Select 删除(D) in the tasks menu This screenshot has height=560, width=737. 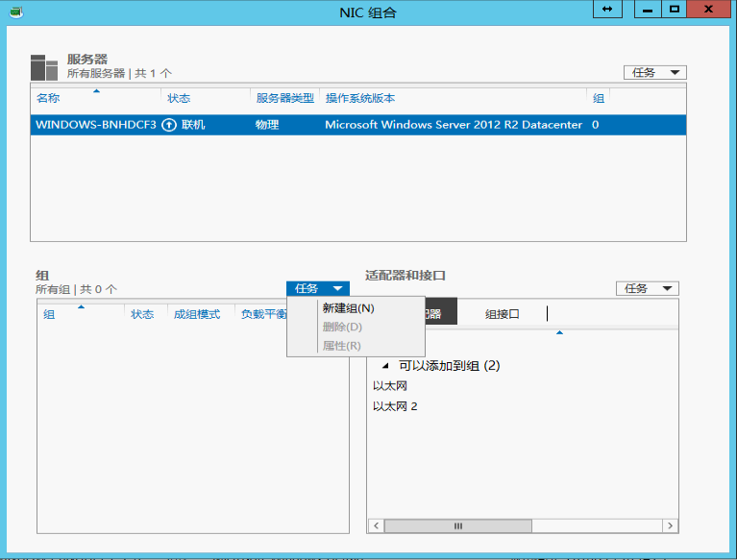(342, 327)
